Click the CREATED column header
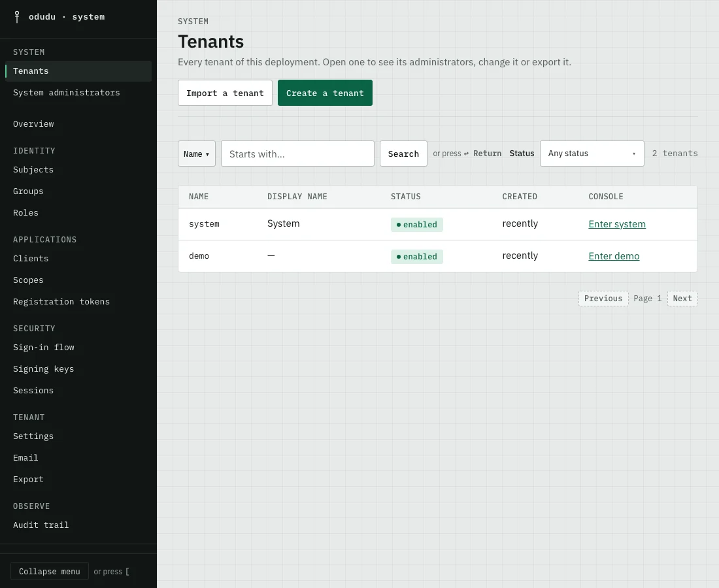Screen dimensions: 719x588 point(520,197)
